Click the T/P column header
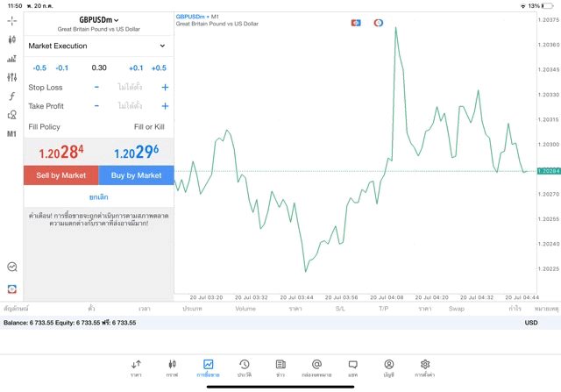 (384, 309)
